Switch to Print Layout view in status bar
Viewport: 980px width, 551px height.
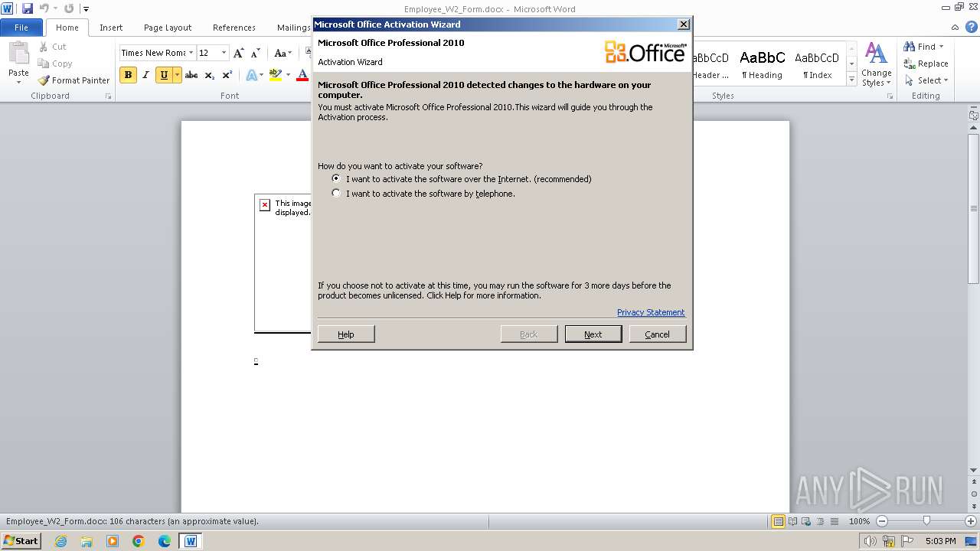pyautogui.click(x=778, y=521)
